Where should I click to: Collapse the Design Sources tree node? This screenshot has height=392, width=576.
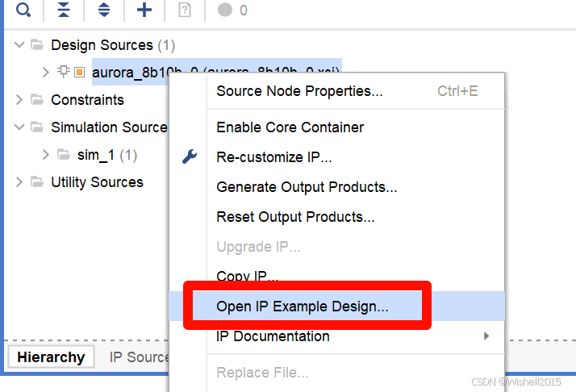pyautogui.click(x=19, y=45)
